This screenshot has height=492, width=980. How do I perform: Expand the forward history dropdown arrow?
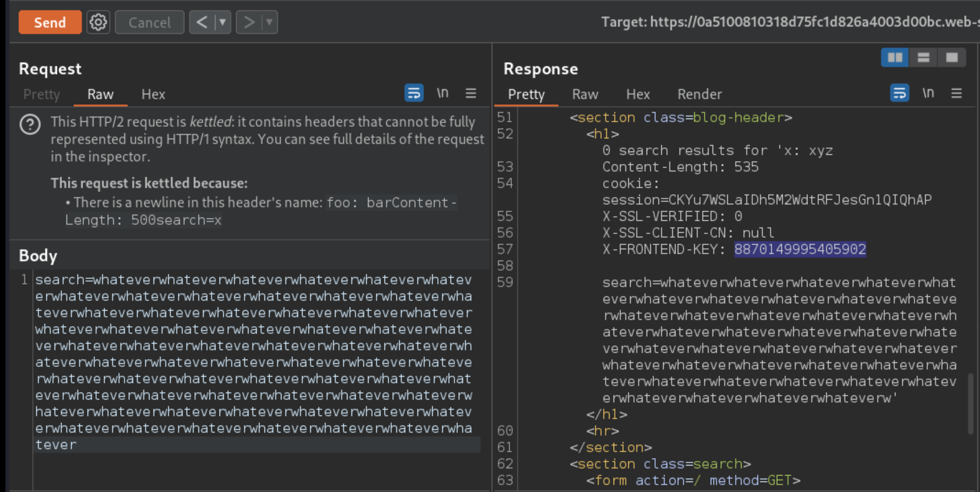click(x=269, y=22)
